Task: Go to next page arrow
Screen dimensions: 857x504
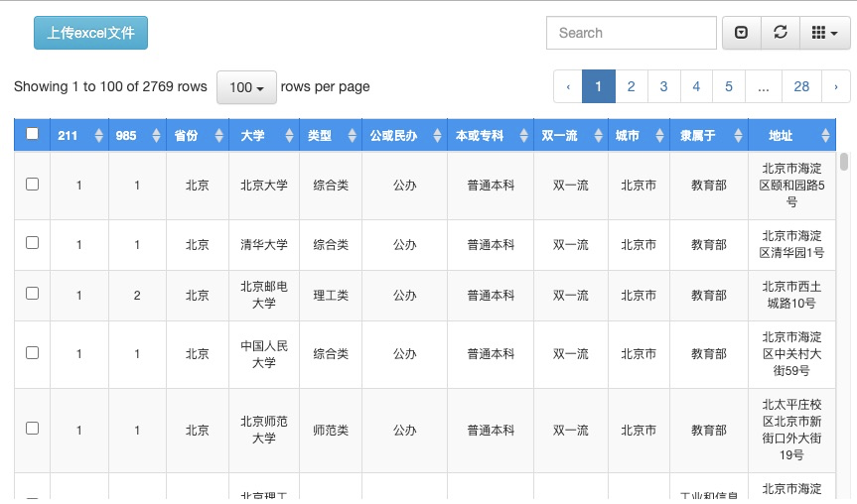Action: point(836,86)
